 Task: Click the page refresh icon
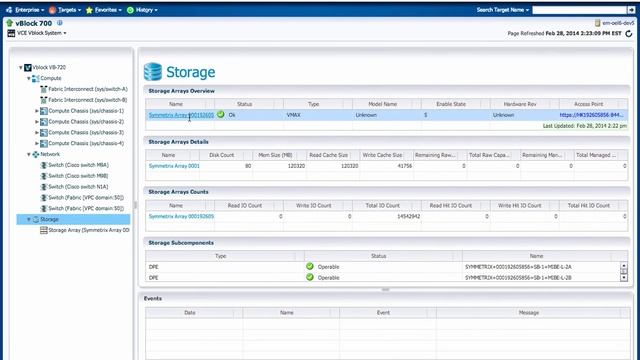[x=629, y=33]
